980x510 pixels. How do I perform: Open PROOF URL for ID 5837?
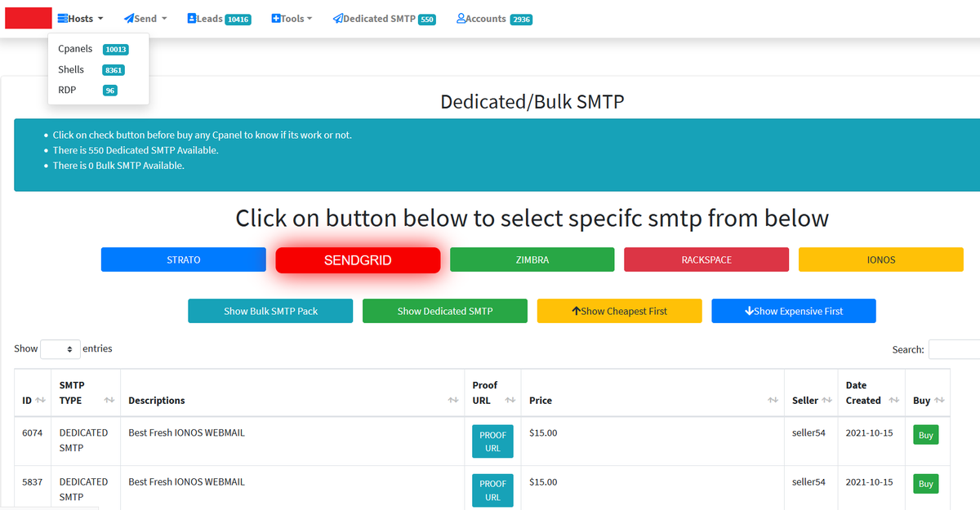point(492,490)
